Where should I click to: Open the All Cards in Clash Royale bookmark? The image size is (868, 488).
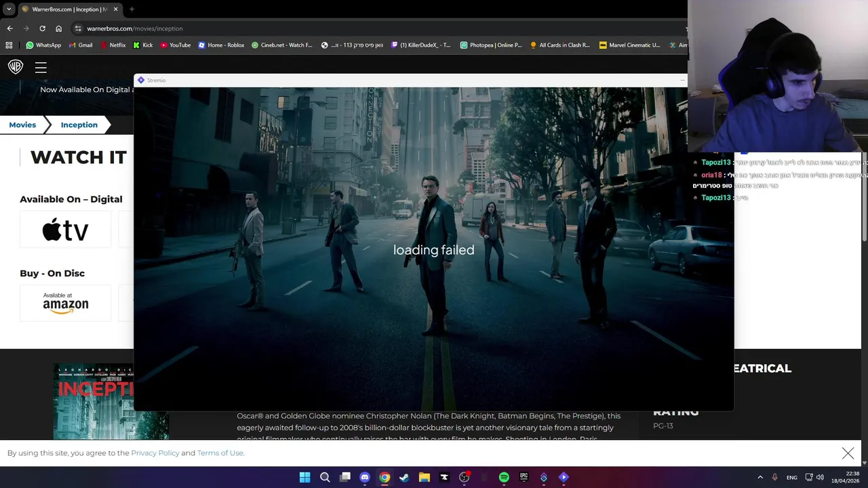coord(560,45)
